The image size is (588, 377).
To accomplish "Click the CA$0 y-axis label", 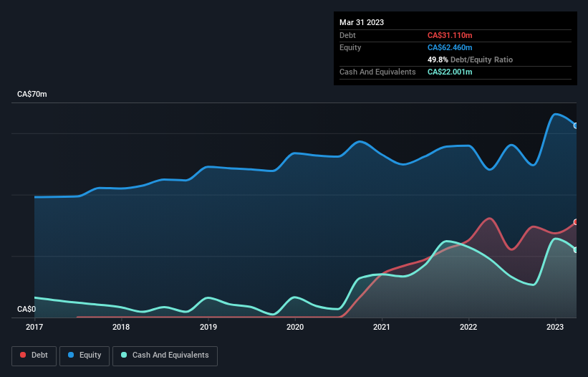I will tap(26, 309).
